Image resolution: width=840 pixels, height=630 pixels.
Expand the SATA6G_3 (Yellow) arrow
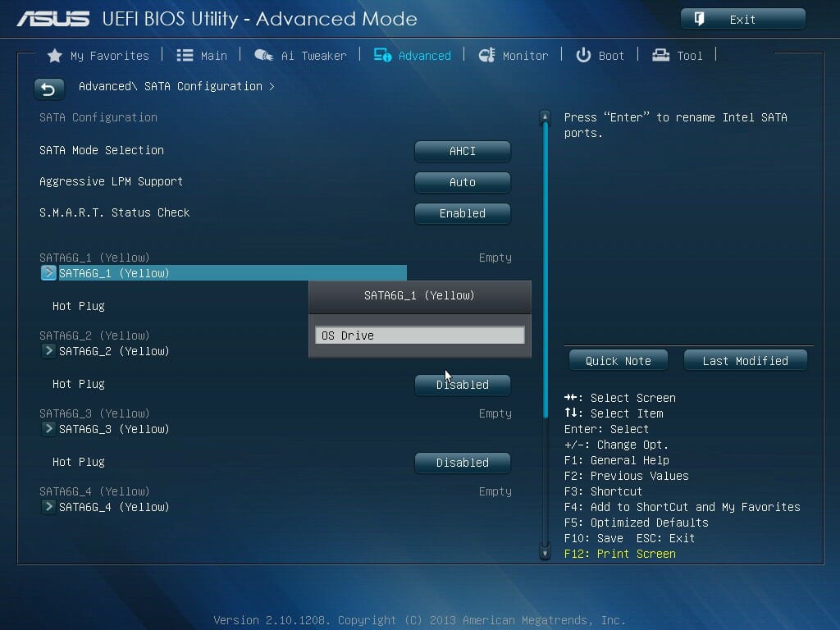point(48,428)
